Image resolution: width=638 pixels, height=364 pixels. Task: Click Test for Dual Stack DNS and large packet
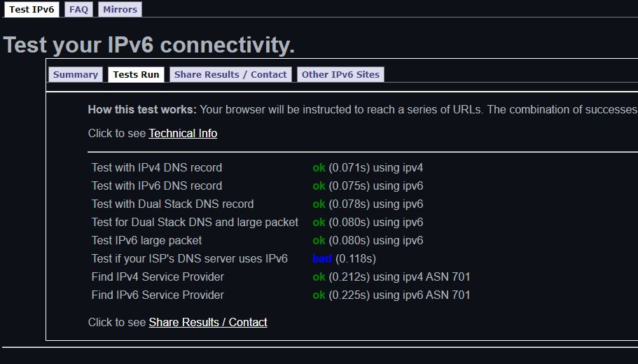click(195, 222)
